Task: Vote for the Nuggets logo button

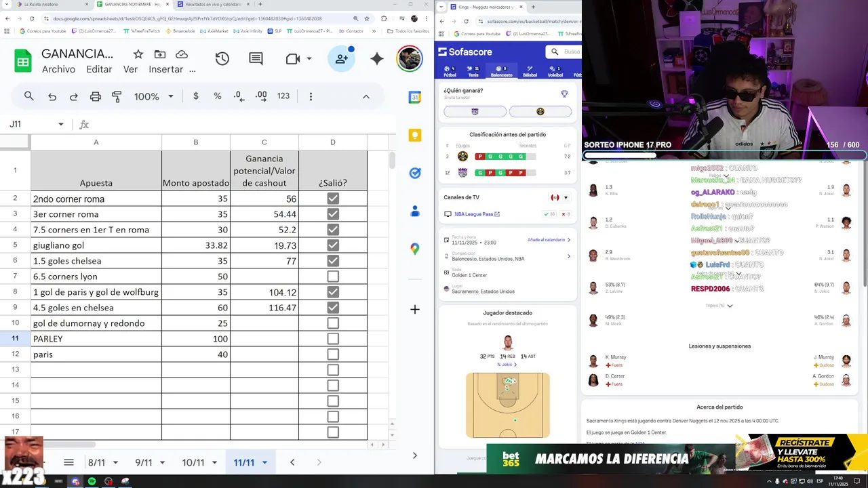Action: tap(540, 111)
